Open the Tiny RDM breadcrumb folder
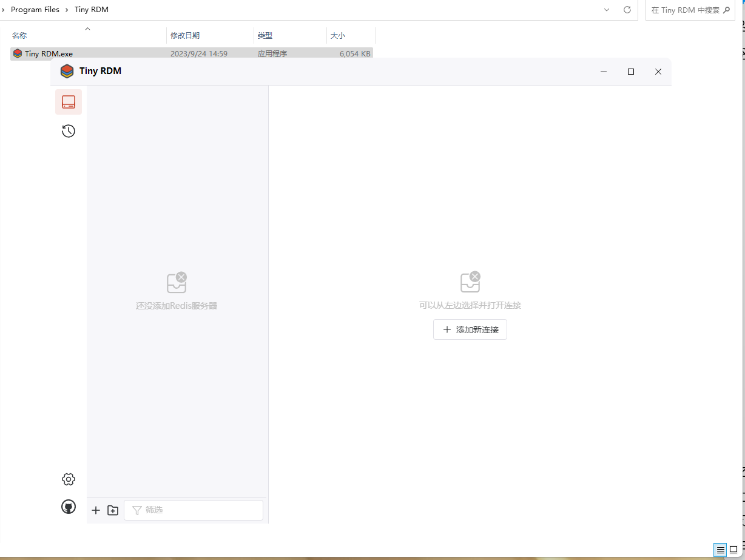 pyautogui.click(x=91, y=10)
